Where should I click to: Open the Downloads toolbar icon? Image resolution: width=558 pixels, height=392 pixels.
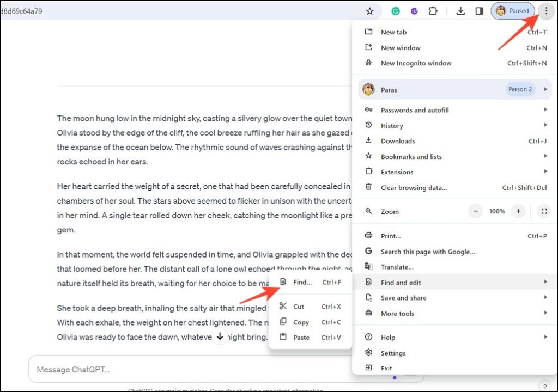pyautogui.click(x=460, y=10)
